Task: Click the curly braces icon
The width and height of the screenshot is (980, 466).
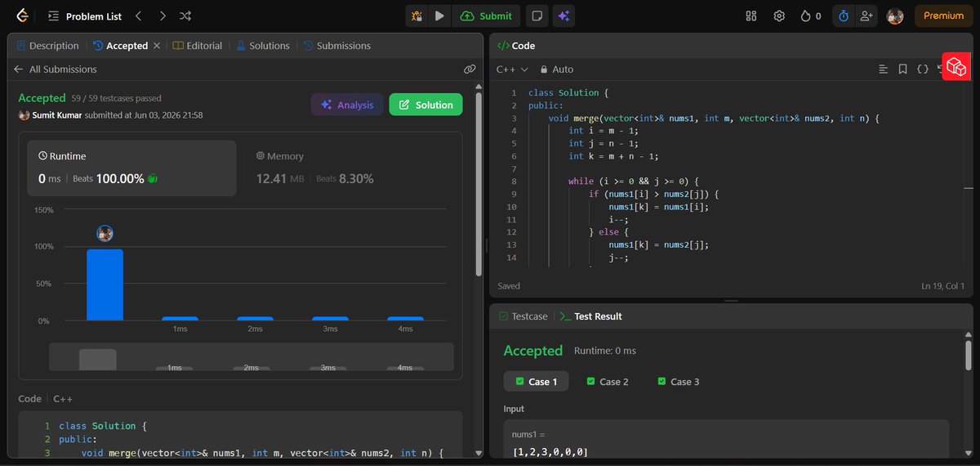Action: [x=923, y=69]
